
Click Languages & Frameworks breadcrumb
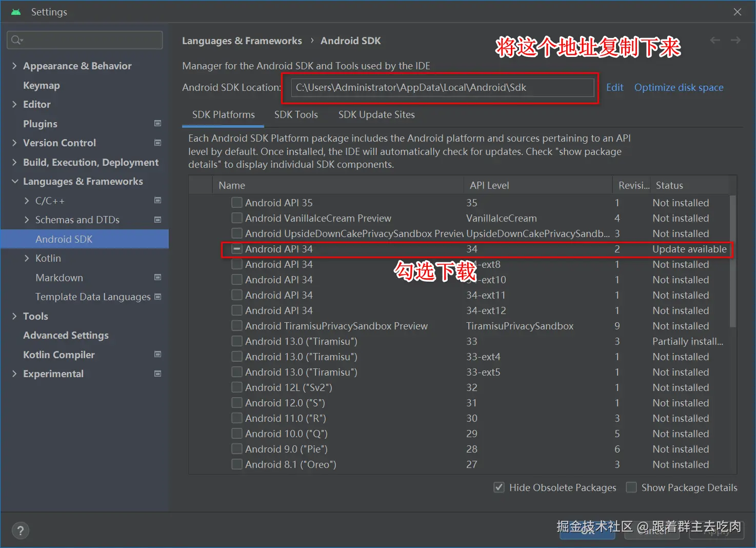point(242,41)
